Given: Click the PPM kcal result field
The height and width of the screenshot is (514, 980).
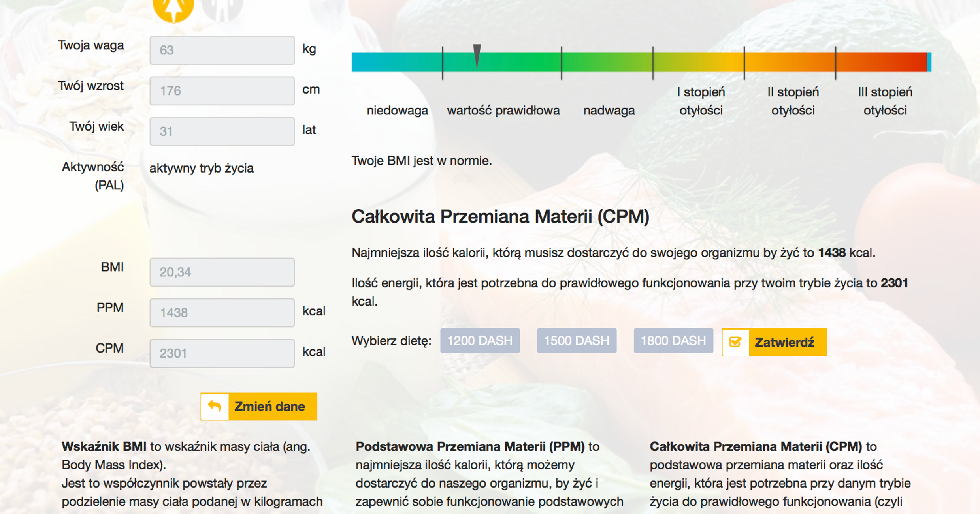Looking at the screenshot, I should tap(222, 313).
